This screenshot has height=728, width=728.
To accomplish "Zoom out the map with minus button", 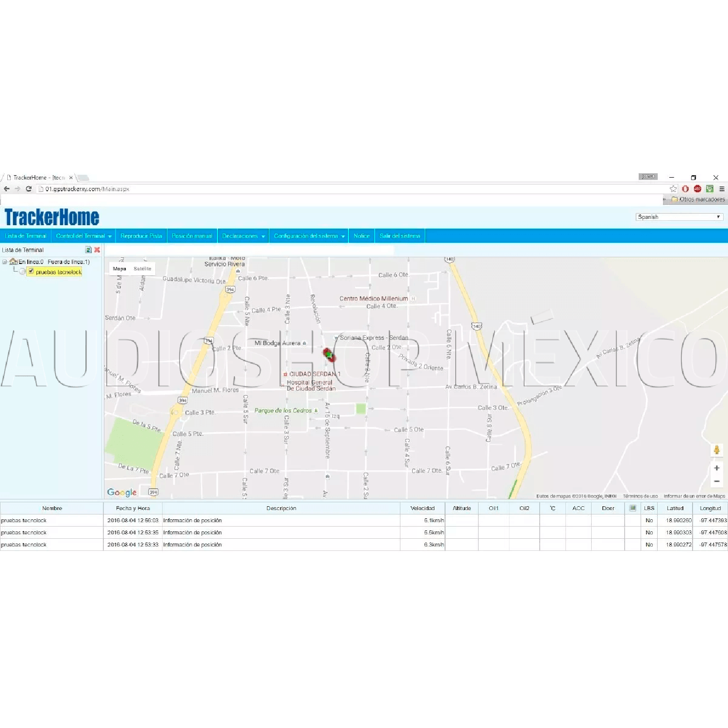I will pyautogui.click(x=716, y=481).
